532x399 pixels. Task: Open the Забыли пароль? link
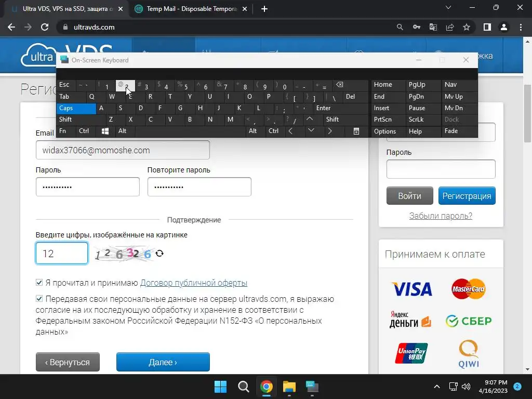441,216
